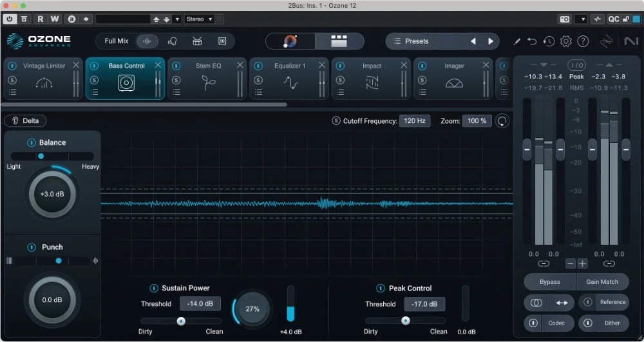This screenshot has height=342, width=644.
Task: Click the Peak Control Dirty-Clean slider handle
Action: [x=406, y=321]
